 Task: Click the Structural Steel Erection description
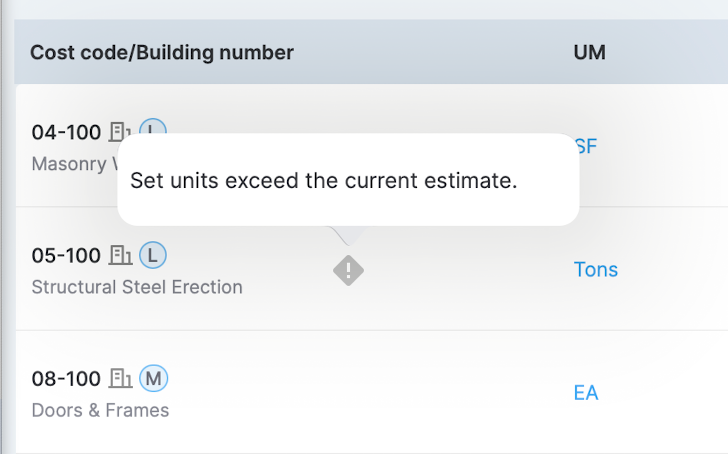[x=137, y=287]
